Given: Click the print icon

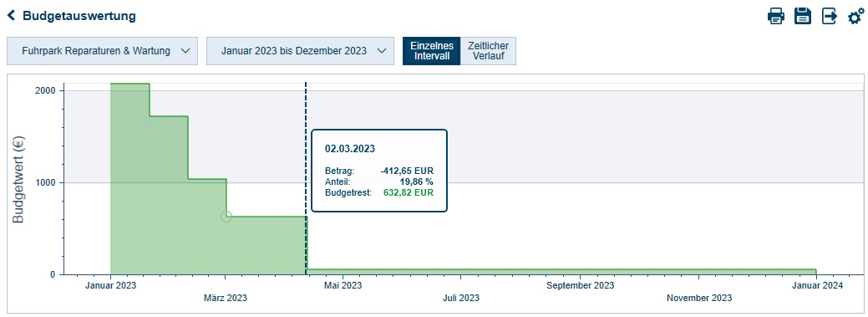Looking at the screenshot, I should point(776,16).
